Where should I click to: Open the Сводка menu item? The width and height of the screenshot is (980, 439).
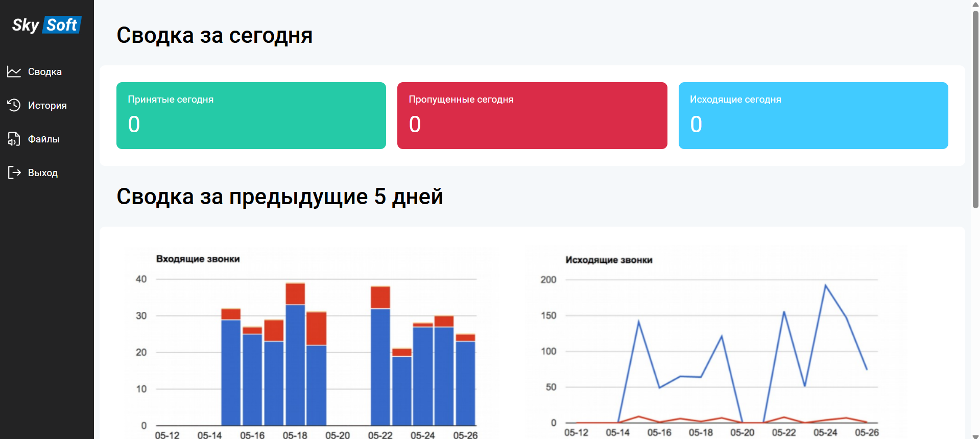tap(47, 72)
